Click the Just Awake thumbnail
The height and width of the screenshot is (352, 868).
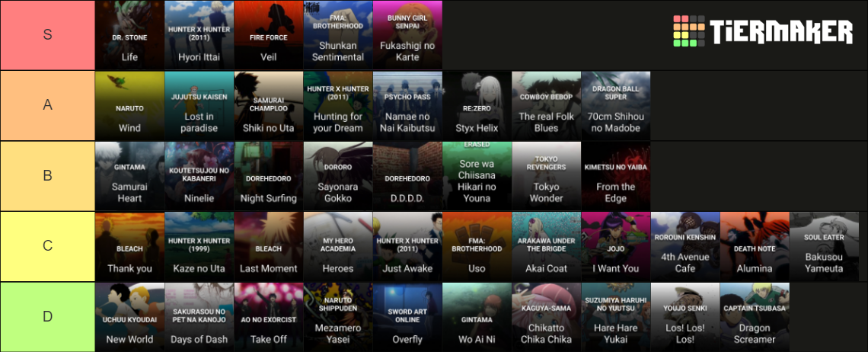407,246
